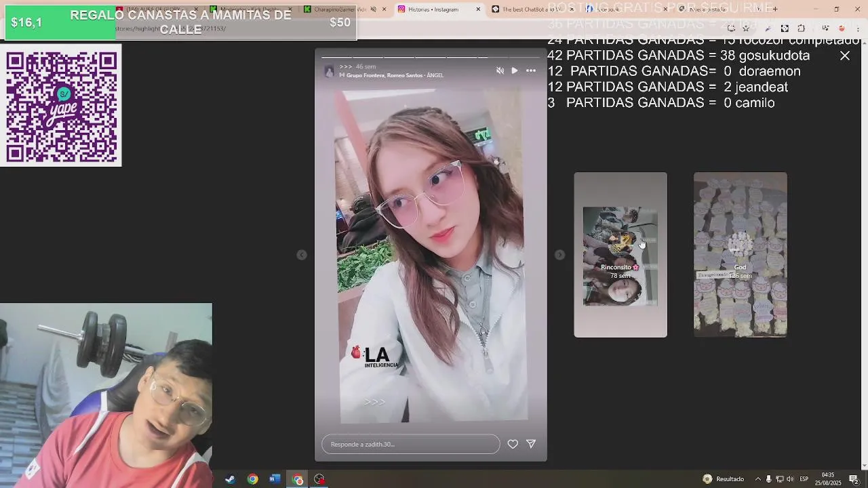868x488 pixels.
Task: Change the ESP keyboard language
Action: pyautogui.click(x=804, y=479)
